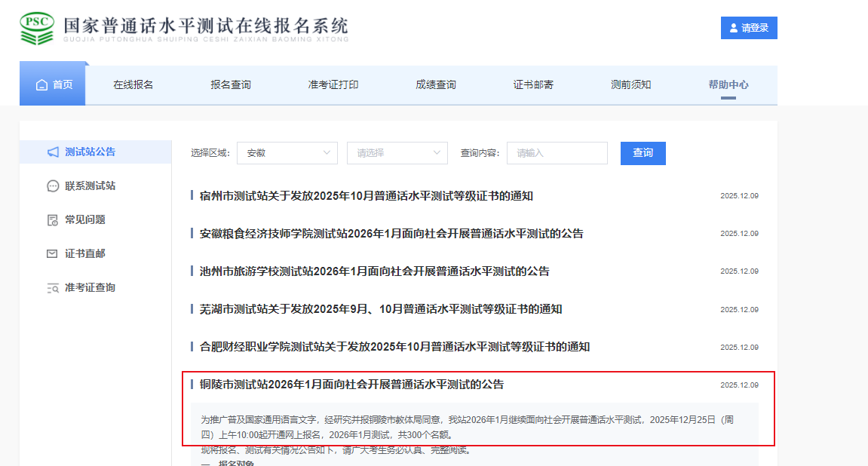Click the megaphone icon beside 测试站公告
Image resolution: width=868 pixels, height=466 pixels.
(x=53, y=152)
